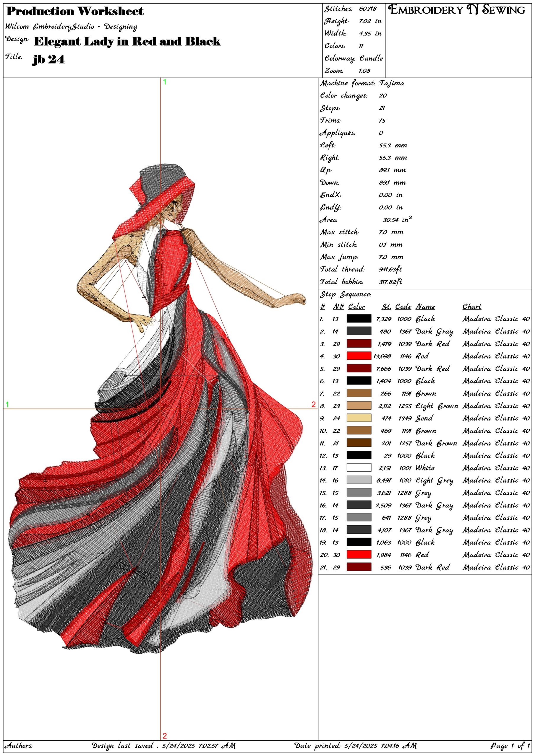The width and height of the screenshot is (535, 756).
Task: Click the color name Light Brown
Action: click(437, 406)
